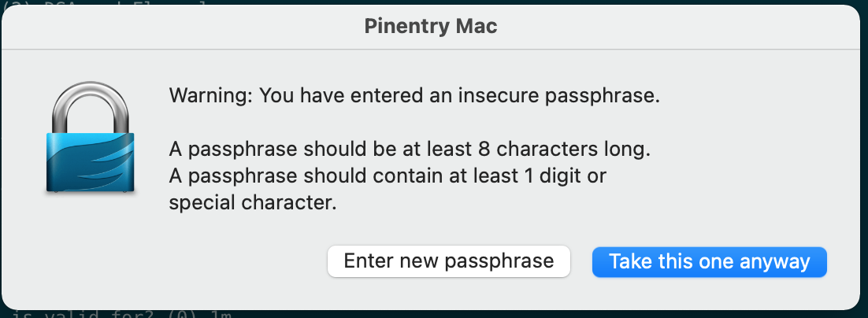
Task: Click the "at least 8 characters long" line
Action: (x=412, y=149)
